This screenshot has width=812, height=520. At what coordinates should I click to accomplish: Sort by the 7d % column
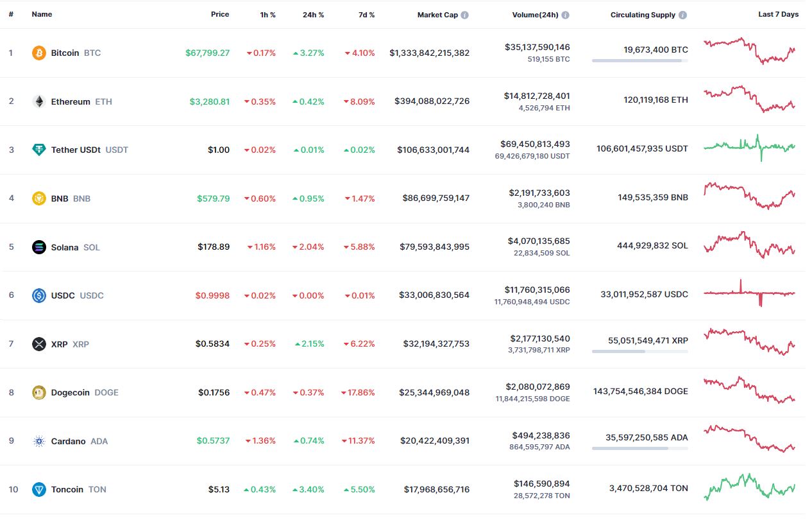(367, 14)
